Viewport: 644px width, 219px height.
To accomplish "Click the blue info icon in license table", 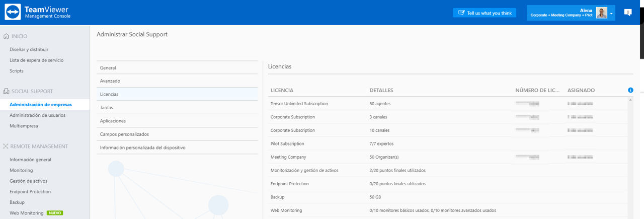I will point(630,90).
